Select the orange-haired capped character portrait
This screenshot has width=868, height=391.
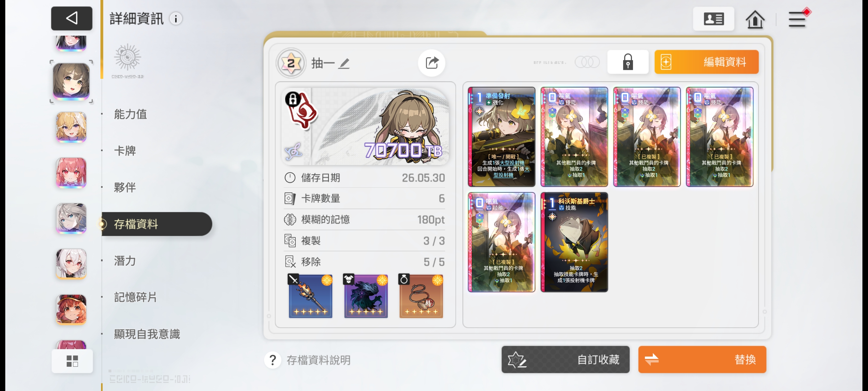click(x=71, y=309)
